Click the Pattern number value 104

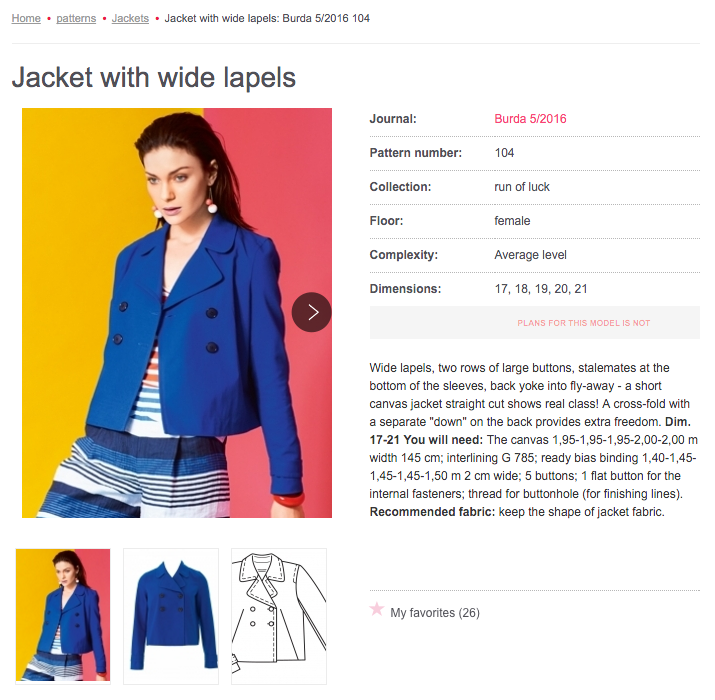click(x=504, y=153)
